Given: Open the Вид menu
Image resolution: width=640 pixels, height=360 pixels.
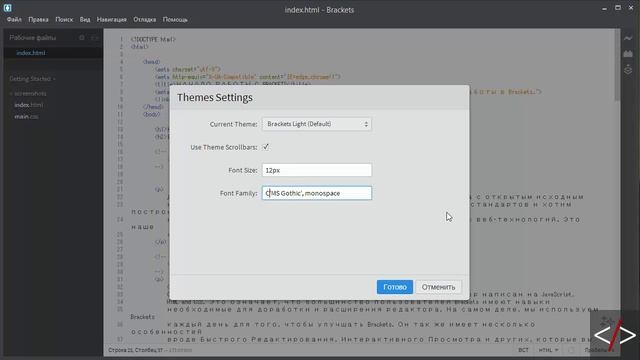Looking at the screenshot, I should (x=85, y=19).
